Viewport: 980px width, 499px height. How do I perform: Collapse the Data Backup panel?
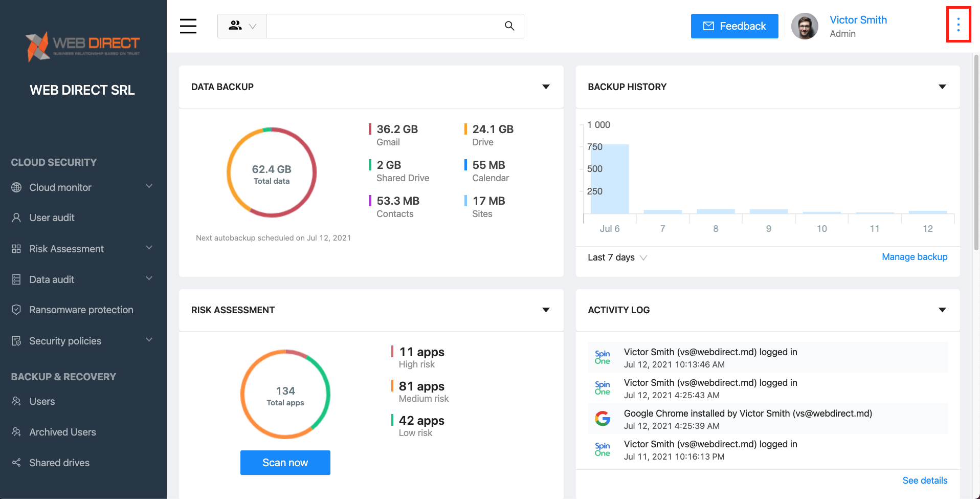[x=546, y=87]
